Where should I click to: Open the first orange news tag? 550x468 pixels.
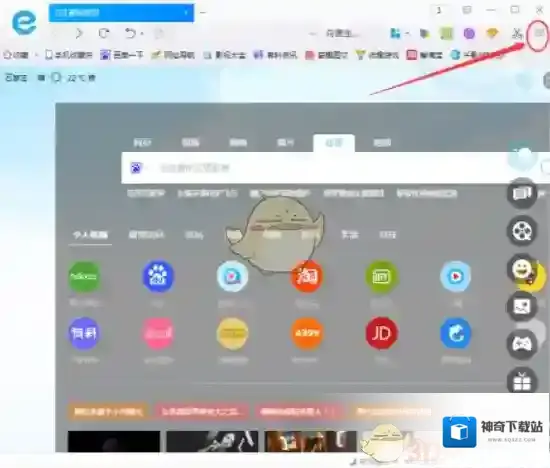coord(108,411)
